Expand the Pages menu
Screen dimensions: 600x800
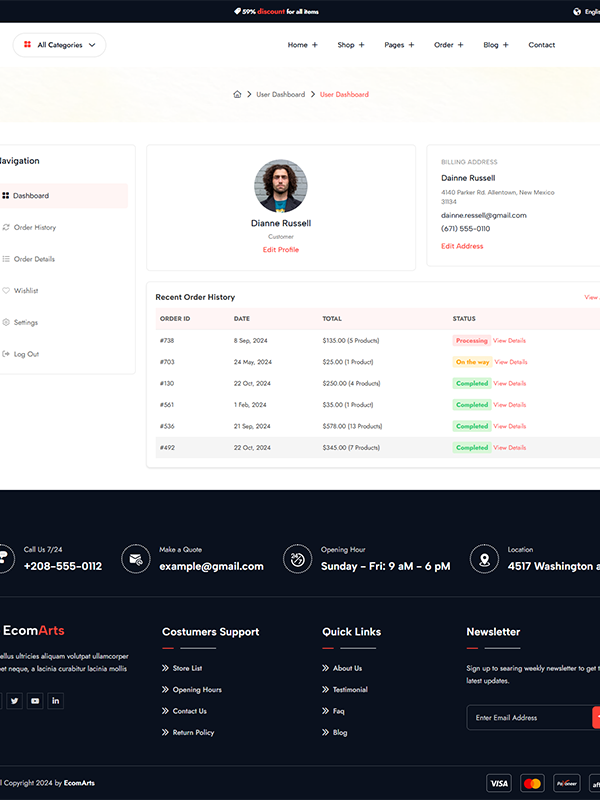(x=399, y=45)
